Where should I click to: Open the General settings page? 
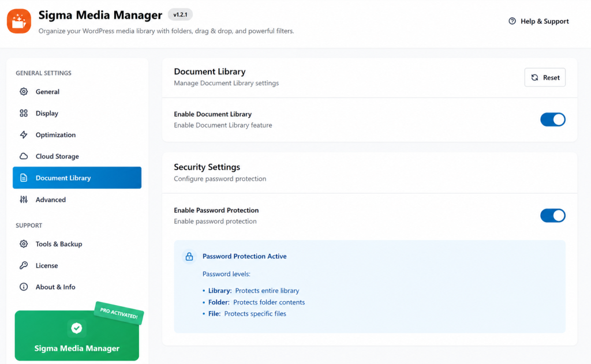pyautogui.click(x=77, y=92)
